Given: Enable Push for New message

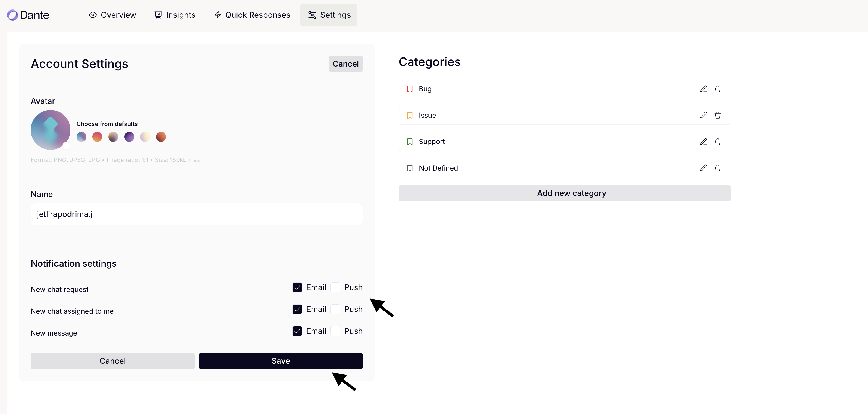Looking at the screenshot, I should (x=335, y=331).
